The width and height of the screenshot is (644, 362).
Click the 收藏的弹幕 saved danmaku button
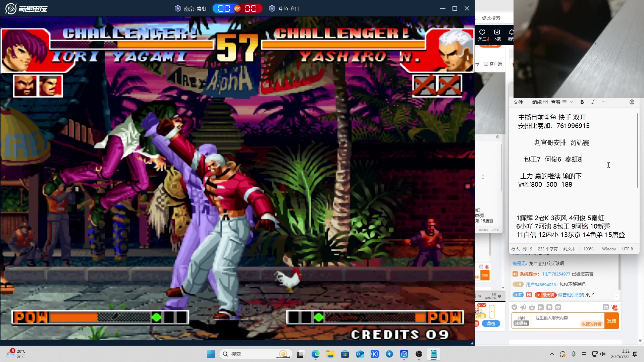591,324
